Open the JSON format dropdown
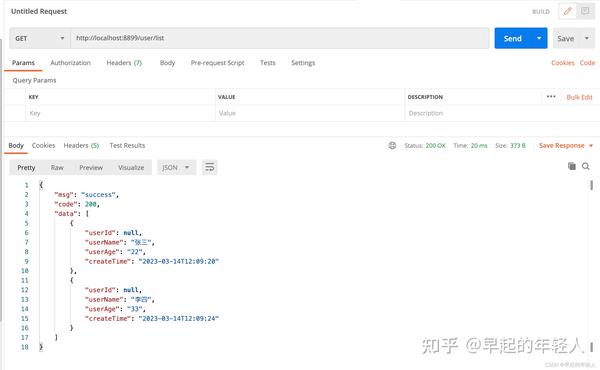600x370 pixels. [x=176, y=167]
